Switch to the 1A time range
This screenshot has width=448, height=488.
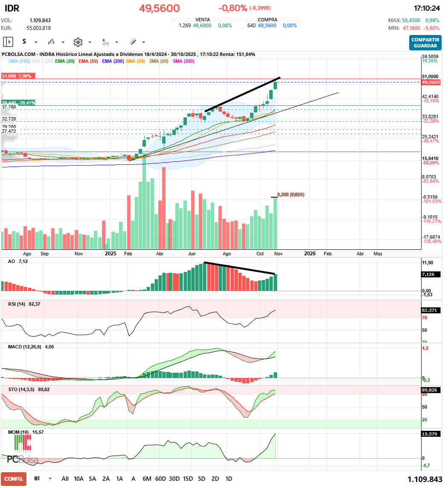pos(119,479)
